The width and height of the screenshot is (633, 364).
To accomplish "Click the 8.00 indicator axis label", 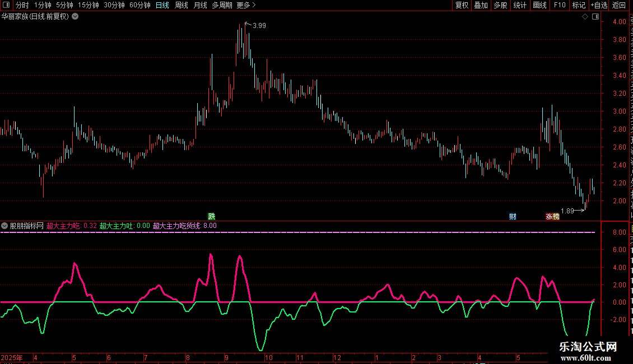I will [x=620, y=232].
